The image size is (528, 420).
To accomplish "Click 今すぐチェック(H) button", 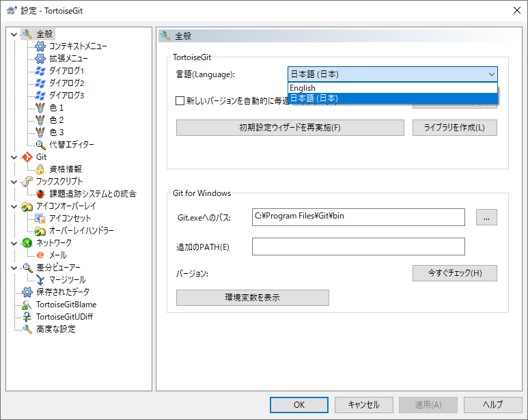I will coord(455,273).
